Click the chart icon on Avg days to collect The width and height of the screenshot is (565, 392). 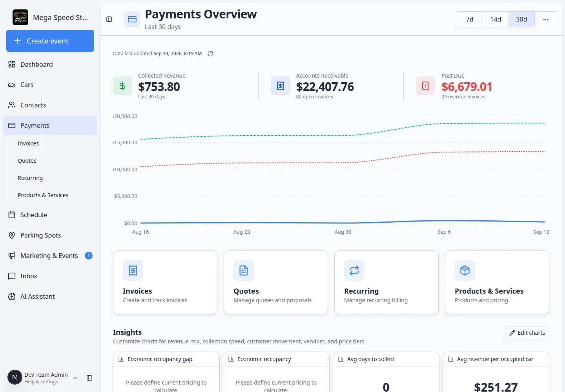[341, 359]
